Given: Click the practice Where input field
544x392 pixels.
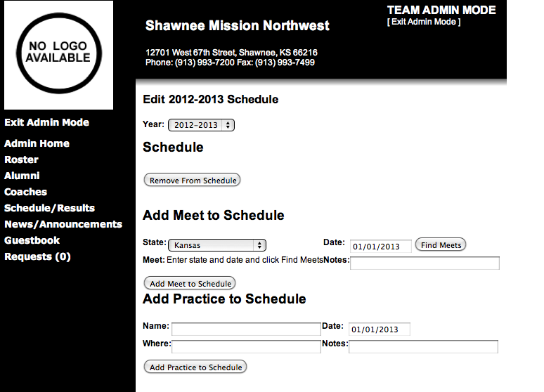Looking at the screenshot, I should click(246, 346).
